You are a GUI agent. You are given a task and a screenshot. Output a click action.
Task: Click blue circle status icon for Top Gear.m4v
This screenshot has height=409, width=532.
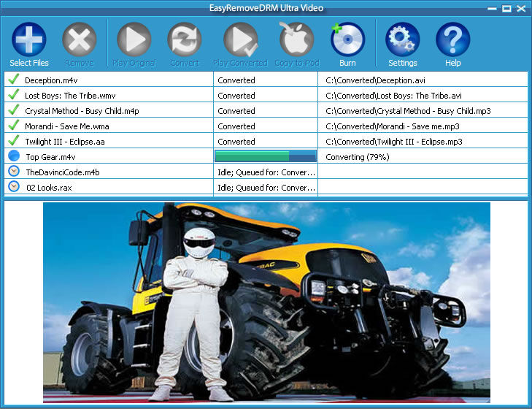14,156
